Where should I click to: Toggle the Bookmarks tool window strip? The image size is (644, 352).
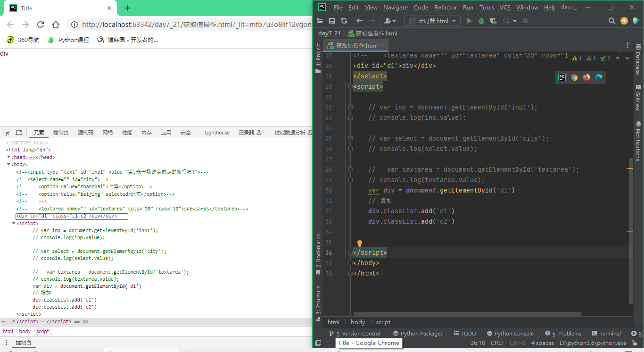click(x=318, y=255)
